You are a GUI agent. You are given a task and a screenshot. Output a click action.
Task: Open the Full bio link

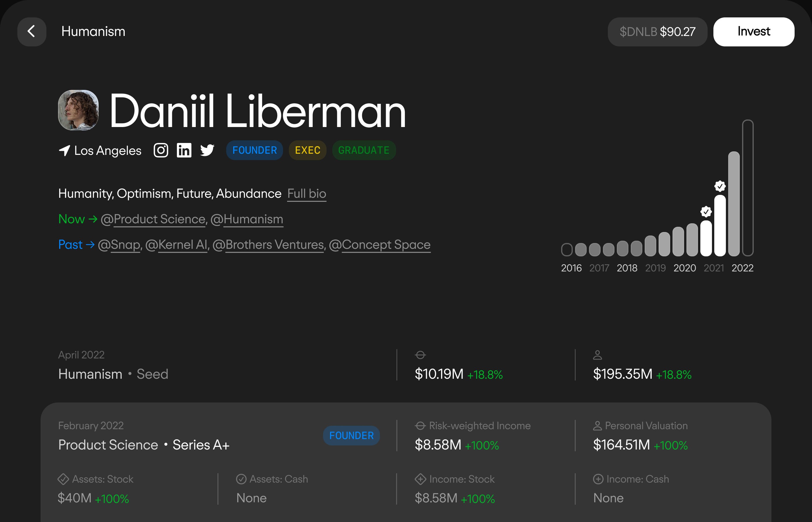[307, 194]
